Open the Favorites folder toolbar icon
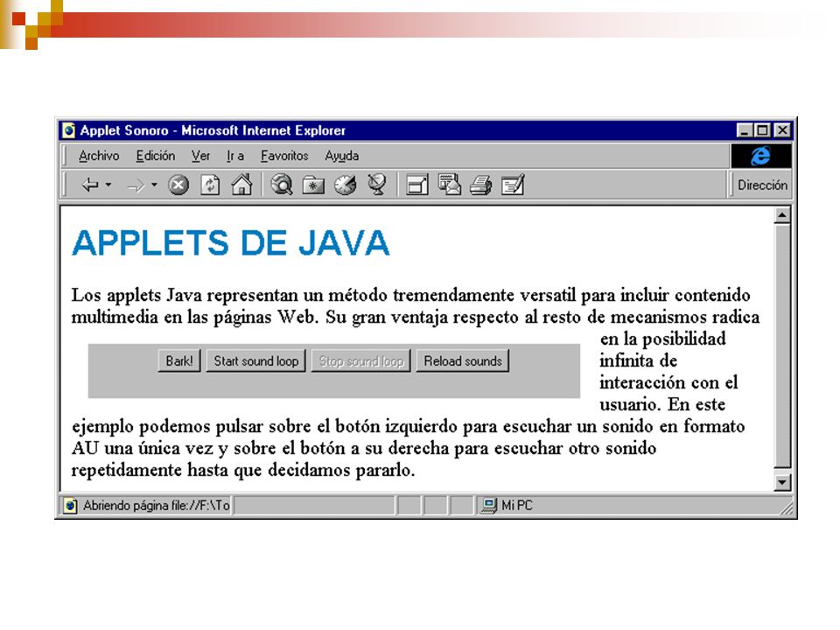The height and width of the screenshot is (630, 840). pyautogui.click(x=313, y=185)
